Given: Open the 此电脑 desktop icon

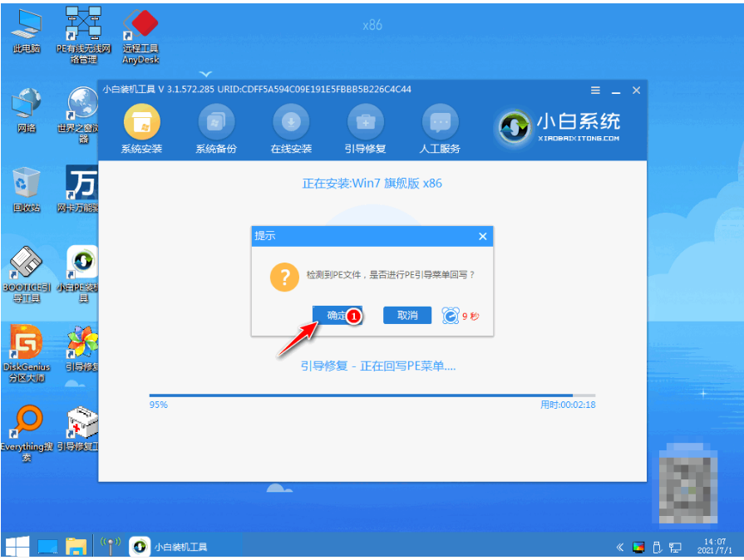Looking at the screenshot, I should point(27,28).
